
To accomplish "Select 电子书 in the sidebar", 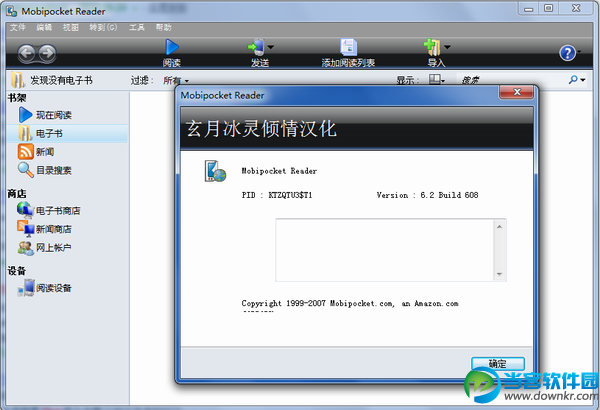I will (67, 134).
